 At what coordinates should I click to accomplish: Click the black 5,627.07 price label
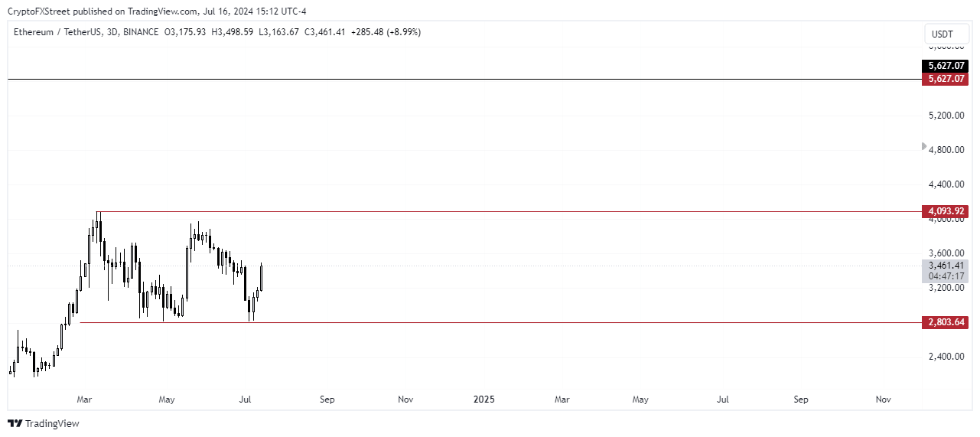pos(946,66)
